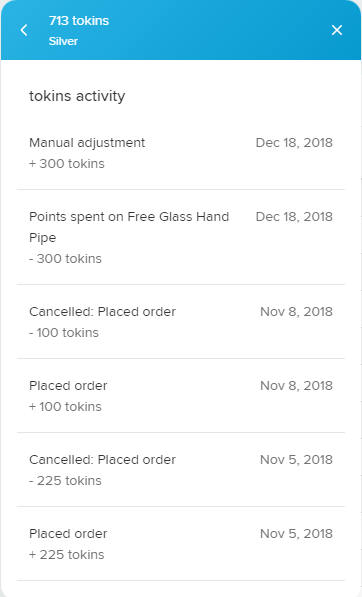Click the tokins activity heading
Image resolution: width=362 pixels, height=597 pixels.
(x=77, y=96)
